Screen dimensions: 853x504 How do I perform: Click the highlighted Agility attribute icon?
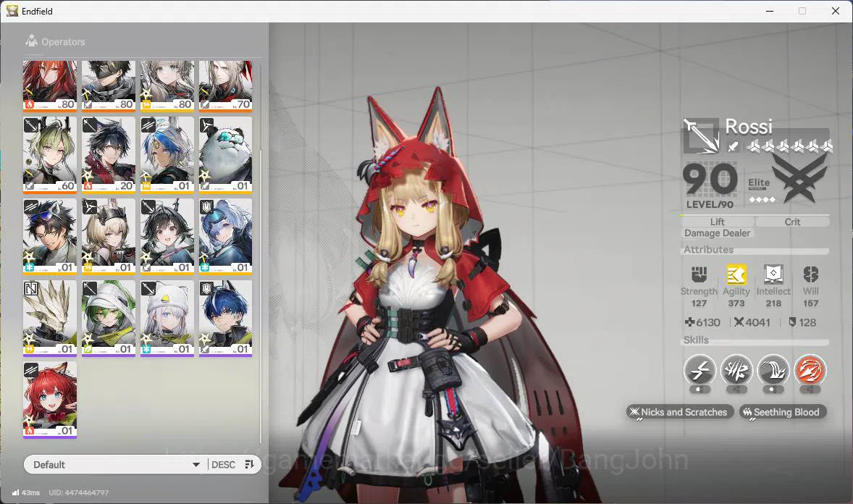click(736, 274)
